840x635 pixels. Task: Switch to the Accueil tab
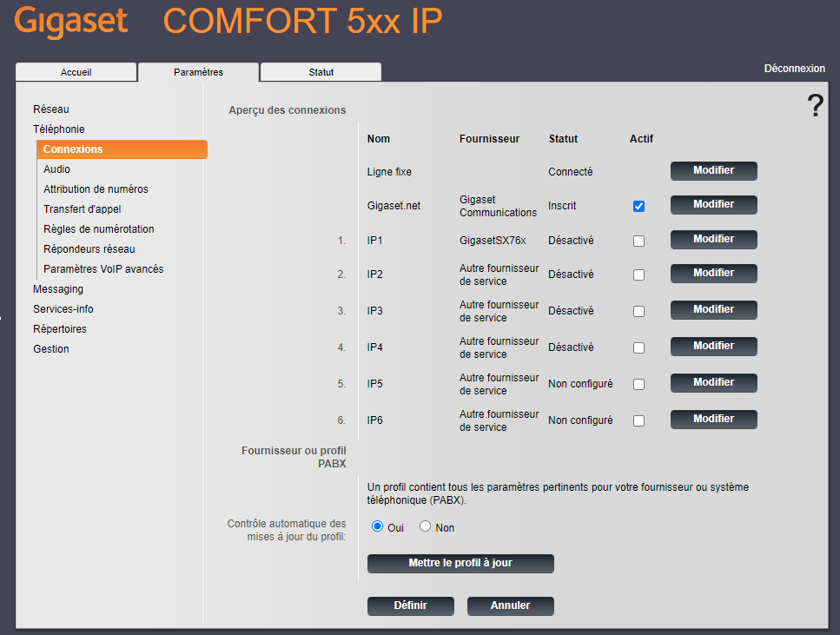click(x=76, y=72)
